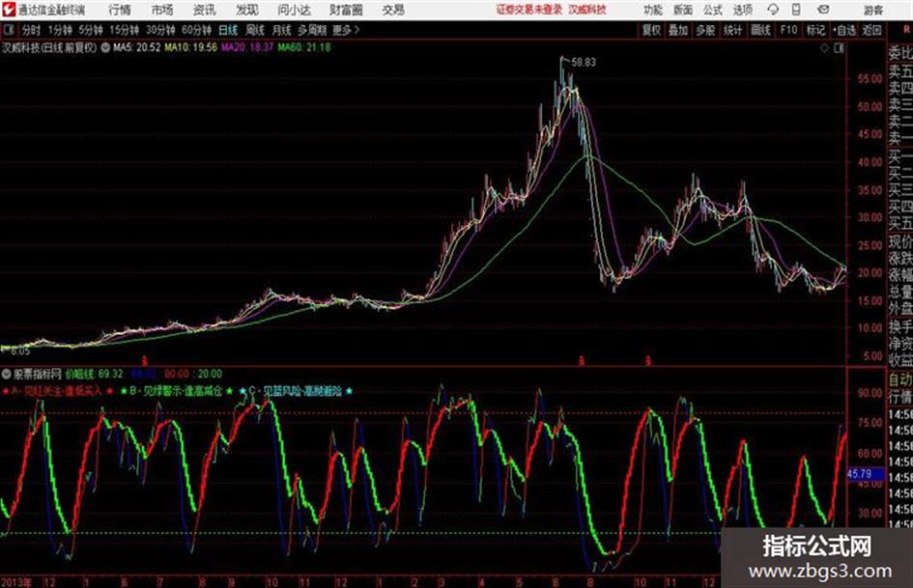Screen dimensions: 913x588
Task: Click the 多股 toolbar button
Action: point(705,30)
